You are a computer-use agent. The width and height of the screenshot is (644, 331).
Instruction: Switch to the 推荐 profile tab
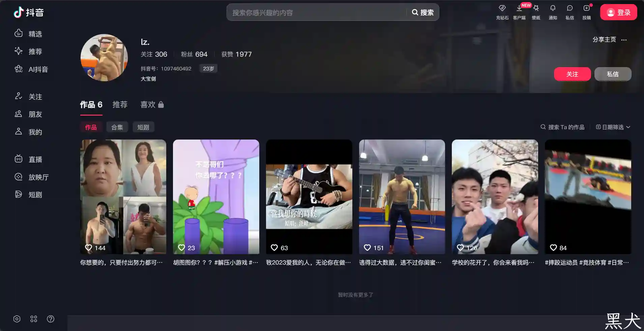click(120, 104)
